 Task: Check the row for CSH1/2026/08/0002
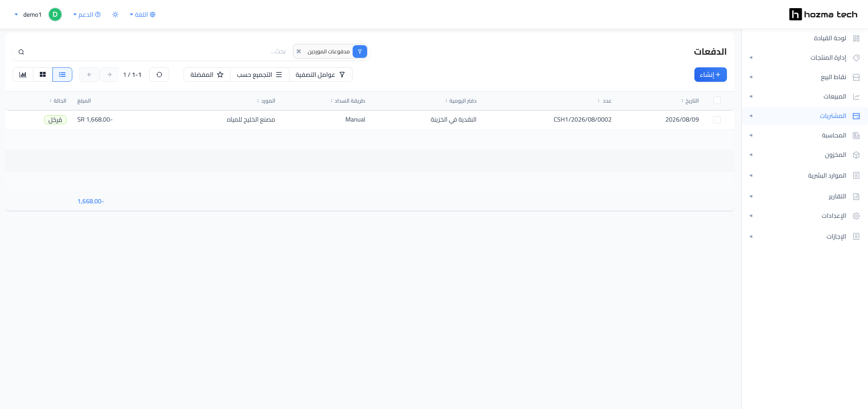[x=717, y=120]
